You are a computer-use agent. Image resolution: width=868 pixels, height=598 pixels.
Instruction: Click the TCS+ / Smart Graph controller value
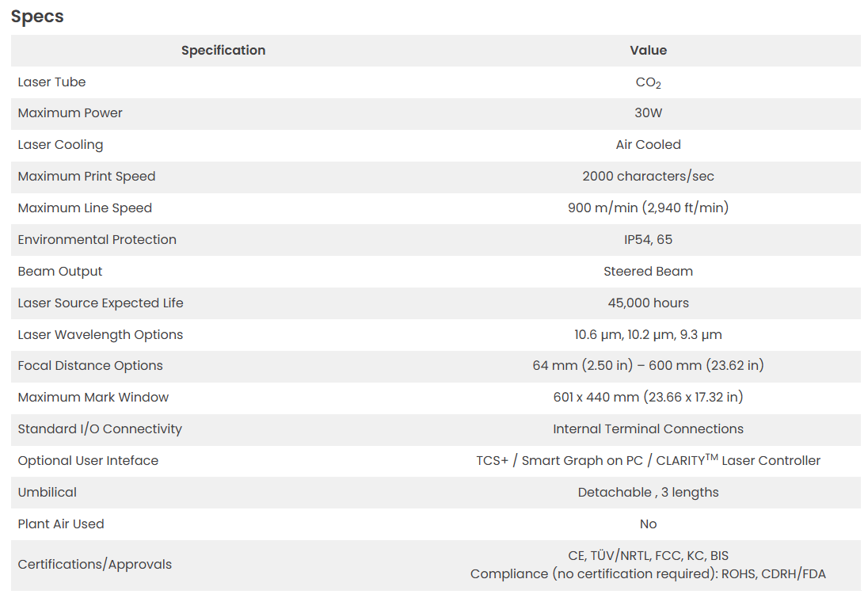tap(648, 461)
